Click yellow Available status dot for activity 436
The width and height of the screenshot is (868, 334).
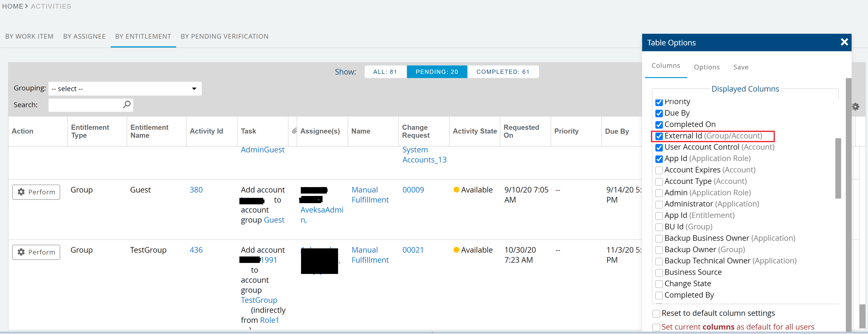(x=456, y=250)
